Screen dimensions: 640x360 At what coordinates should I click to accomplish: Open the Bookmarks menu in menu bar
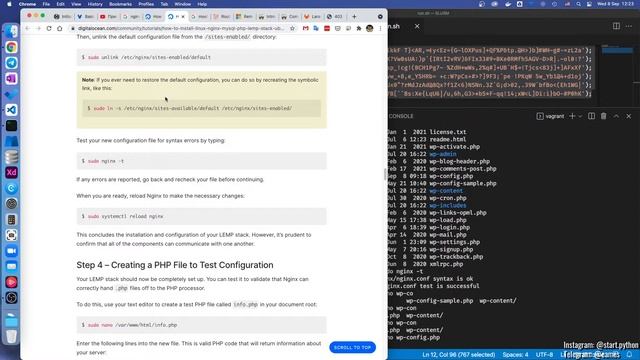120,4
